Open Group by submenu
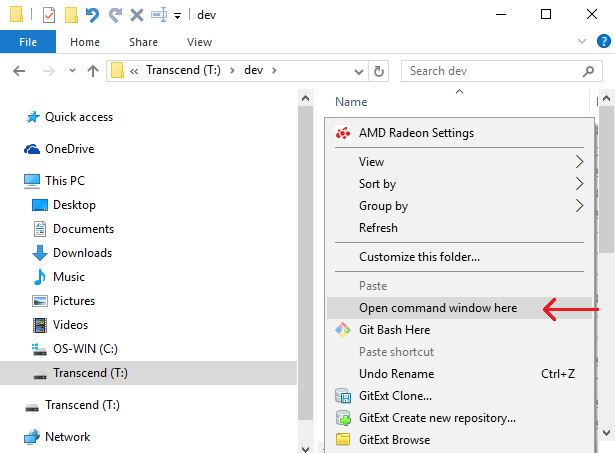 tap(459, 206)
